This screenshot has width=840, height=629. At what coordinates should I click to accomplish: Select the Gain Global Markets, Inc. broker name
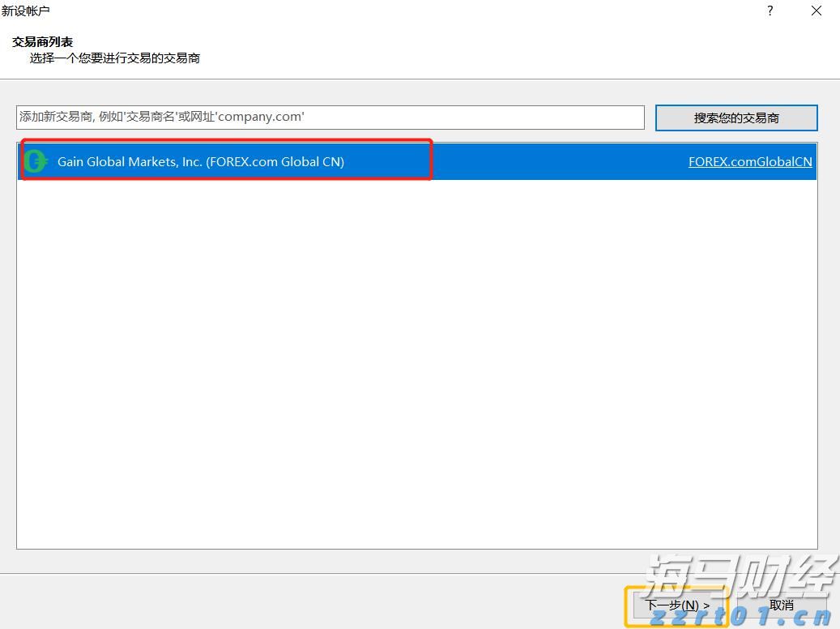(x=130, y=161)
